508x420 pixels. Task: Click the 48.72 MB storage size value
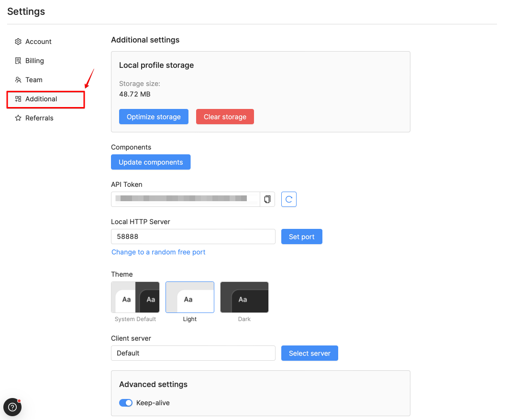[135, 94]
